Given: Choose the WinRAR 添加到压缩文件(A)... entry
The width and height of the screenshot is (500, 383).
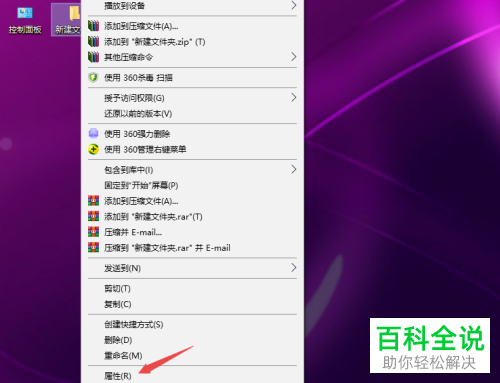Looking at the screenshot, I should (x=192, y=201).
